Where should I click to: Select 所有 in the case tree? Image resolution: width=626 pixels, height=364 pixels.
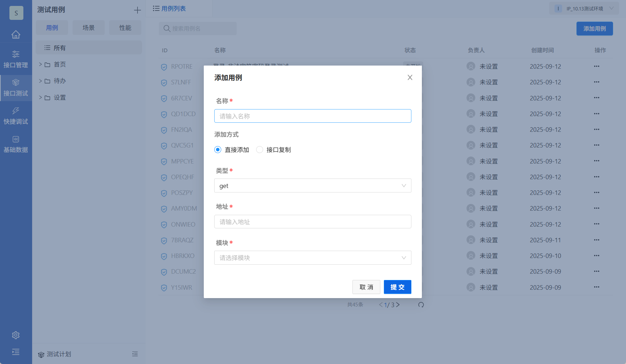[89, 48]
